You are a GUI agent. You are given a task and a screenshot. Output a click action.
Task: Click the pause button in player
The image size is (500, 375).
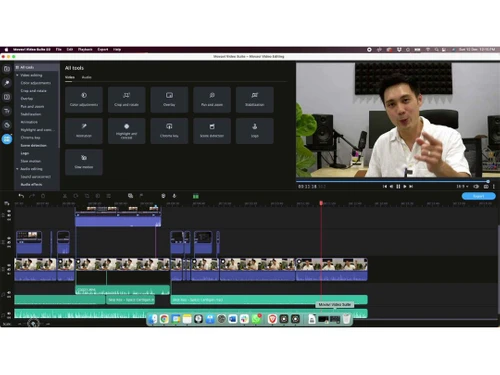point(398,186)
